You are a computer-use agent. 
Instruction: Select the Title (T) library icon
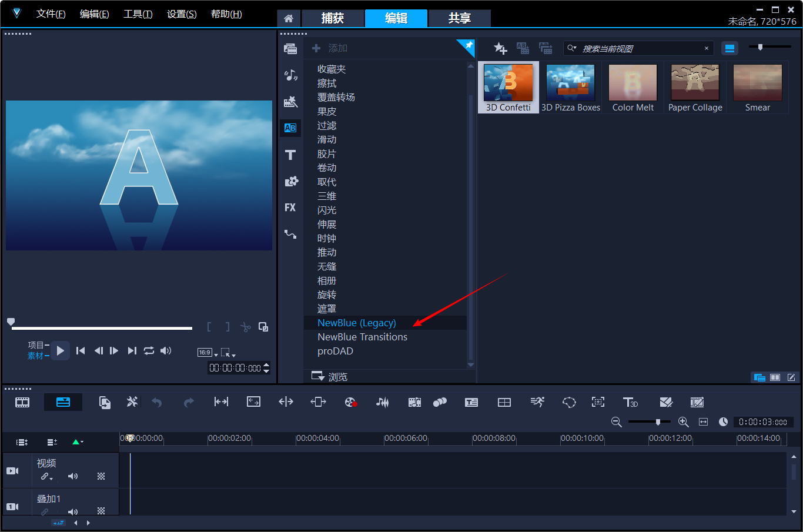290,155
